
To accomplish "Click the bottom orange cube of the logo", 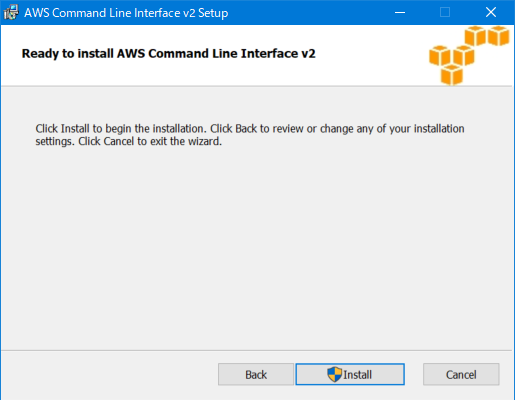I will 452,75.
